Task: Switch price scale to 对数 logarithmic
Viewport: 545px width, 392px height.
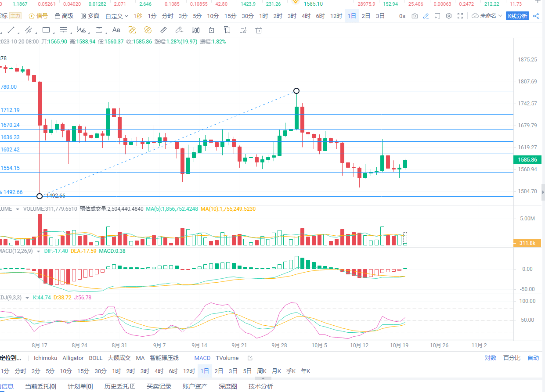Action: [491, 358]
